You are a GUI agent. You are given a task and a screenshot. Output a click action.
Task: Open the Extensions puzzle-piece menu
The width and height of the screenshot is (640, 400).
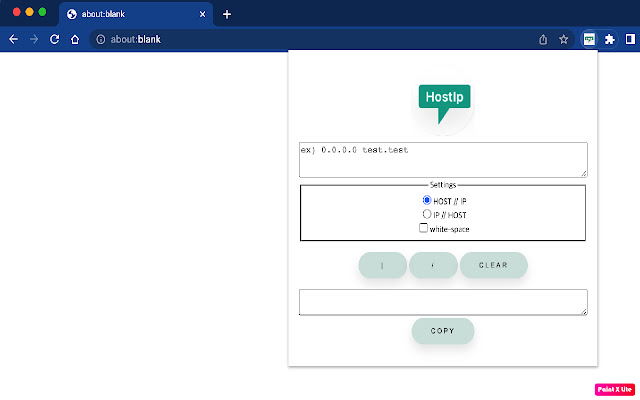[609, 39]
